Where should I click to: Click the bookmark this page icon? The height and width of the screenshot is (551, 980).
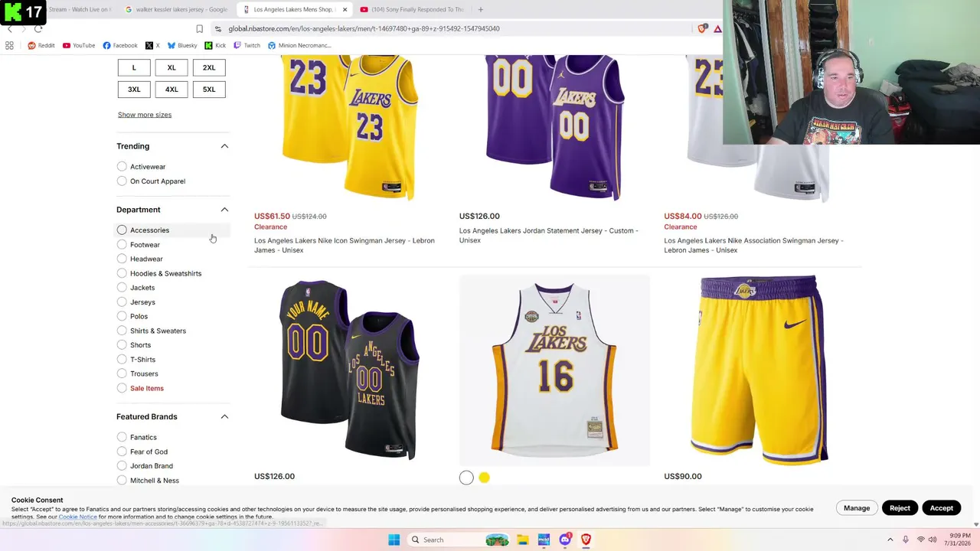199,29
